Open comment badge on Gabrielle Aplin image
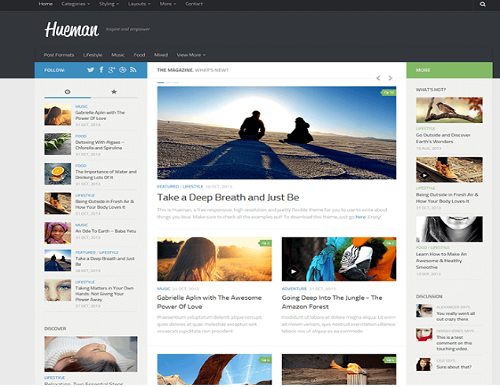 click(x=265, y=243)
